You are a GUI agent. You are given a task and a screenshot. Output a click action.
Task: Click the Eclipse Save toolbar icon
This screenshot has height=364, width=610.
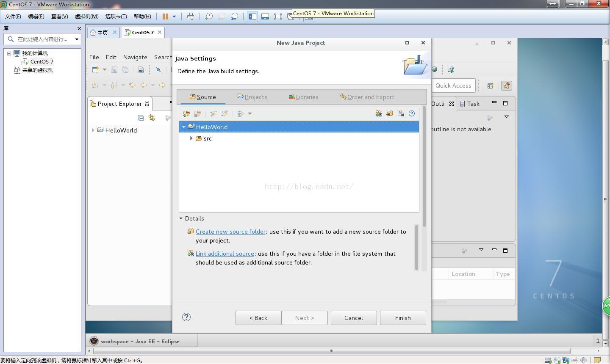point(114,70)
